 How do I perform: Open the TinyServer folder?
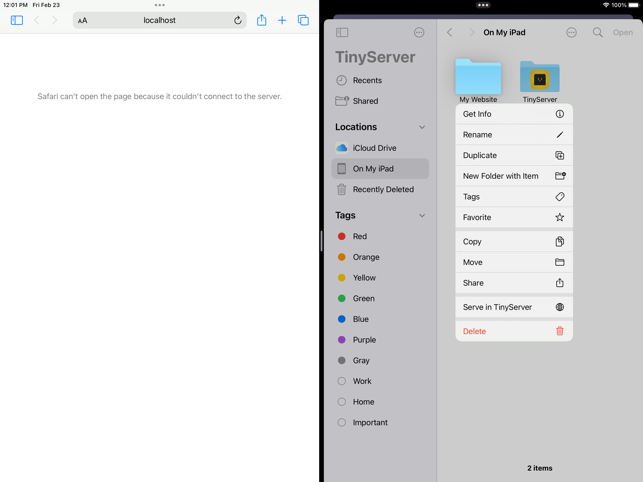[540, 78]
